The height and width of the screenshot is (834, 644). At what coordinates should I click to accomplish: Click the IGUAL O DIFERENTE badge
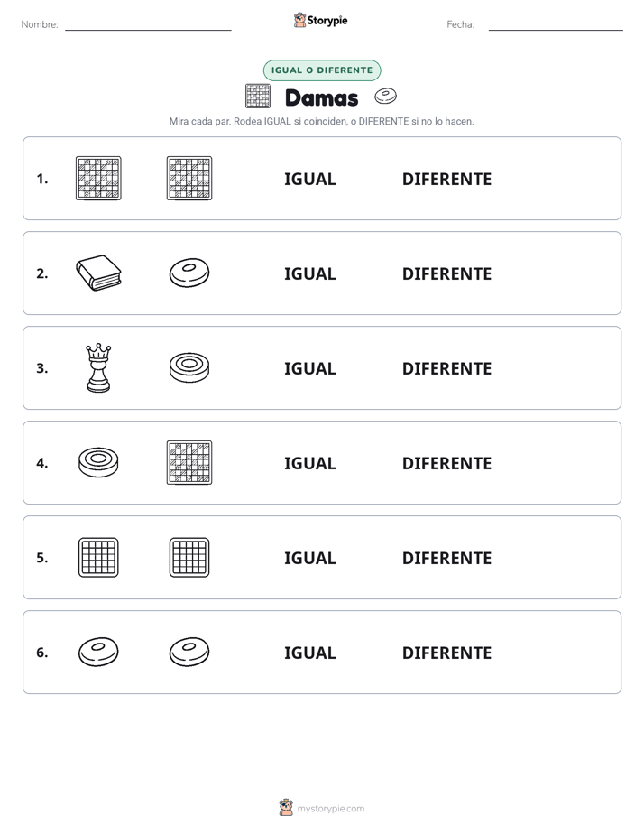322,70
